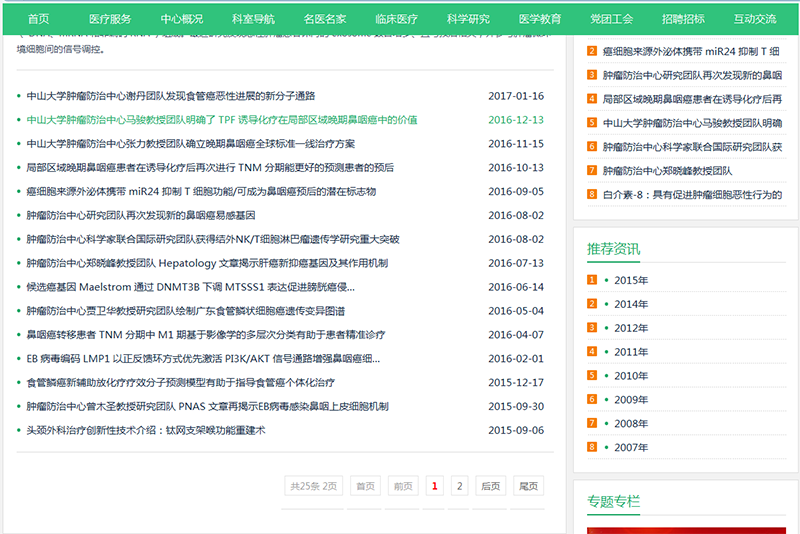
Task: Open article on 结外NK/T细胞淋巴瘤 遗传学研究
Action: (x=213, y=239)
